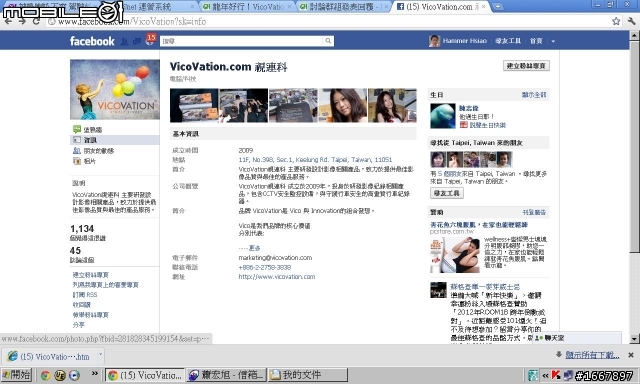The image size is (640, 384).
Task: Click 分享 share link in sidebar
Action: [x=78, y=325]
